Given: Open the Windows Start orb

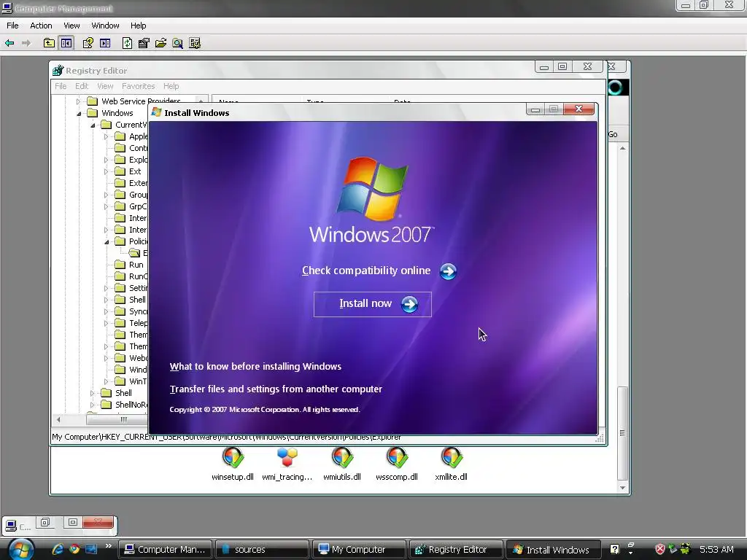Looking at the screenshot, I should pos(20,549).
